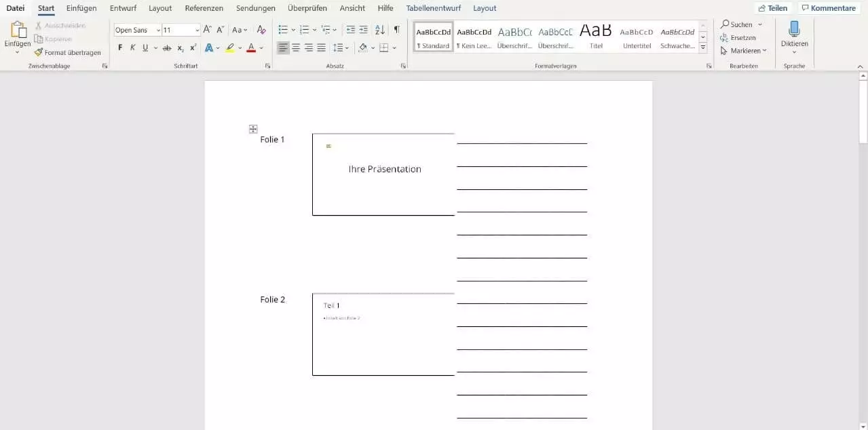Apply the red font color swatch
The image size is (868, 430).
click(251, 48)
